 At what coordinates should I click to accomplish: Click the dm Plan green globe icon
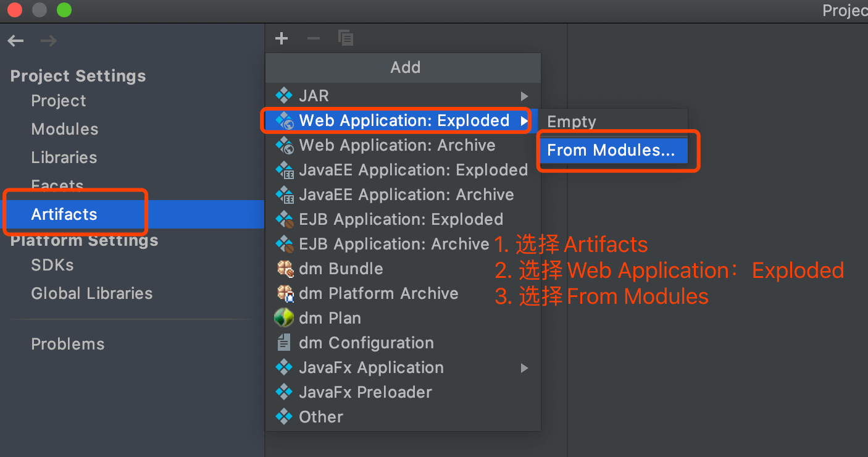(283, 318)
